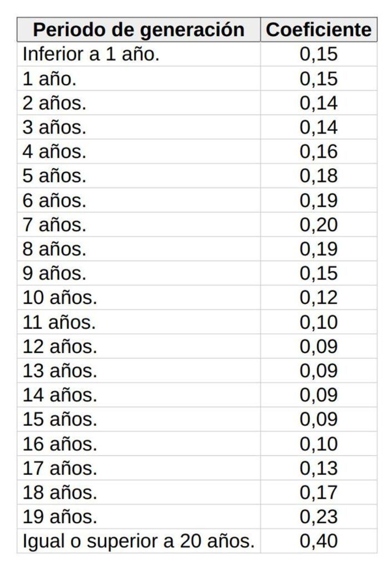Click the 0,40 coefficient value

[319, 541]
